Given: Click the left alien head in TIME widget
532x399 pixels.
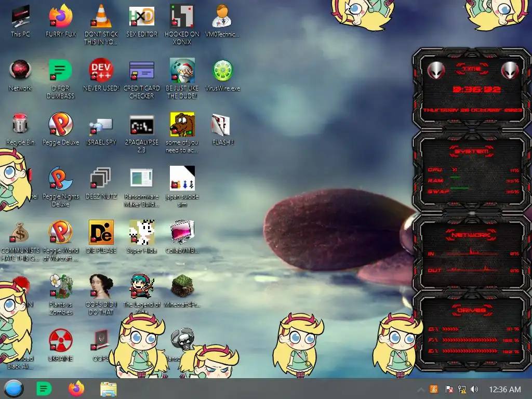Looking at the screenshot, I should point(436,71).
